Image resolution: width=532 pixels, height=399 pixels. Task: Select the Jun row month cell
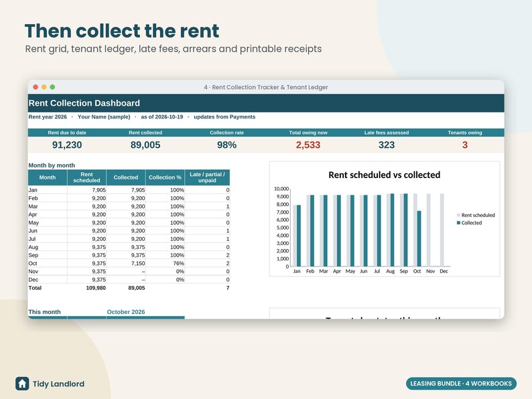click(x=48, y=231)
